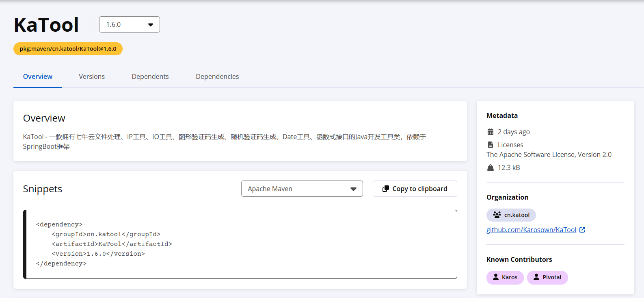
Task: Click the group icon in cn.katool chip
Action: point(497,215)
